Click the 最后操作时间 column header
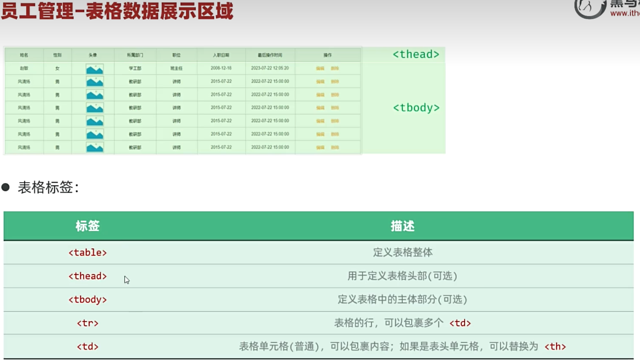The image size is (640, 364). pyautogui.click(x=270, y=55)
